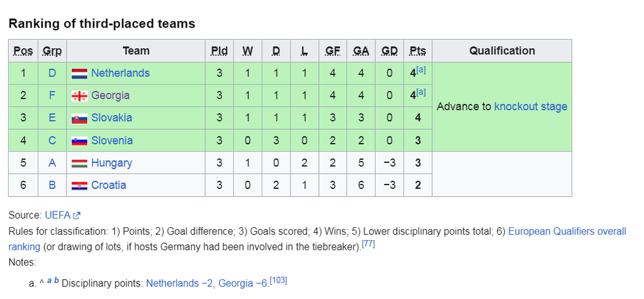Follow the knockout stage link
The image size is (644, 299).
531,106
